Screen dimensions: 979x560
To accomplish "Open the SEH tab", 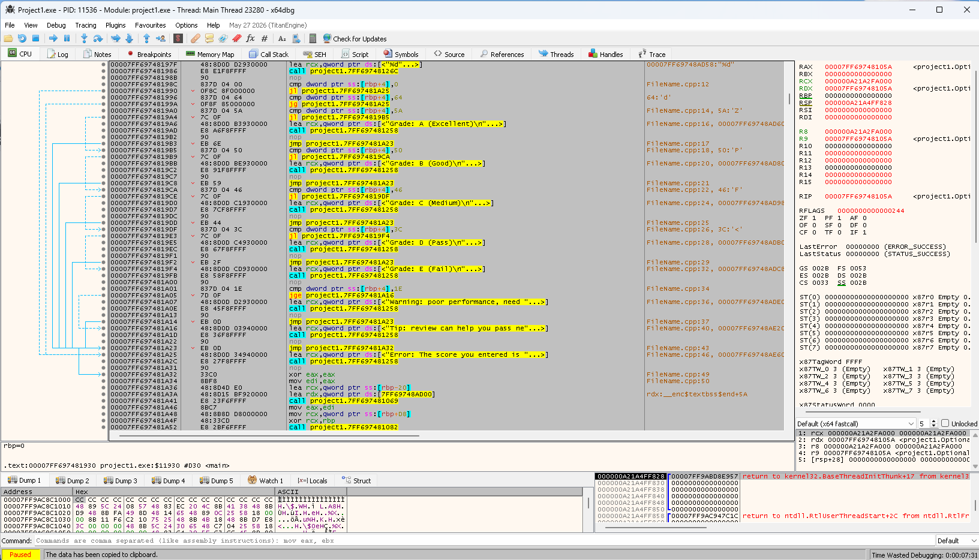I will pyautogui.click(x=314, y=54).
